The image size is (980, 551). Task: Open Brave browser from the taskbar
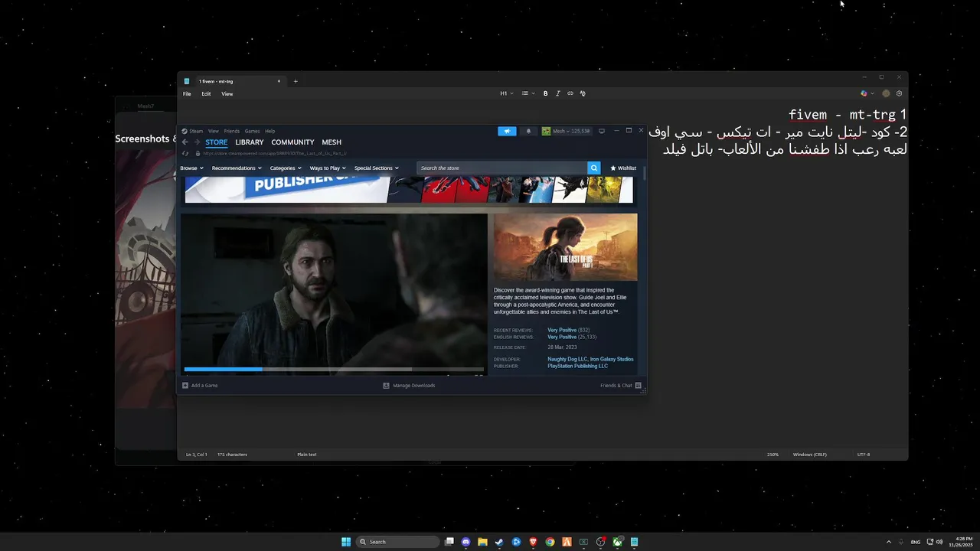click(533, 542)
